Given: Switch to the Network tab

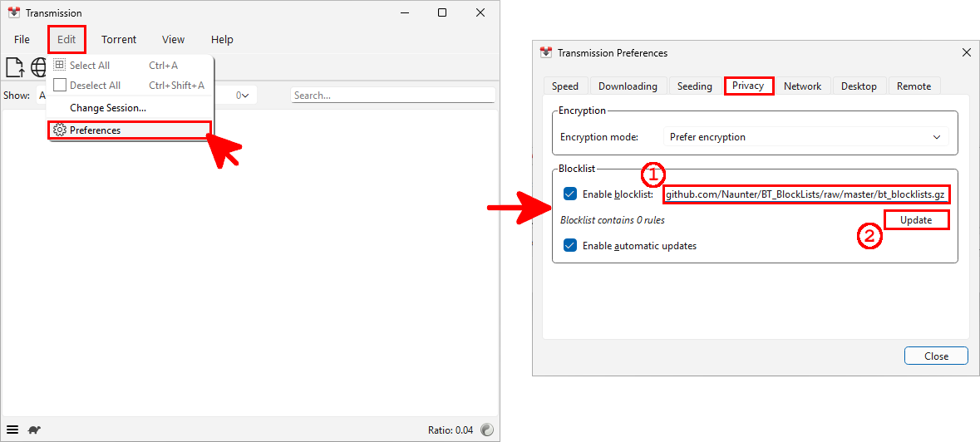Looking at the screenshot, I should click(802, 86).
